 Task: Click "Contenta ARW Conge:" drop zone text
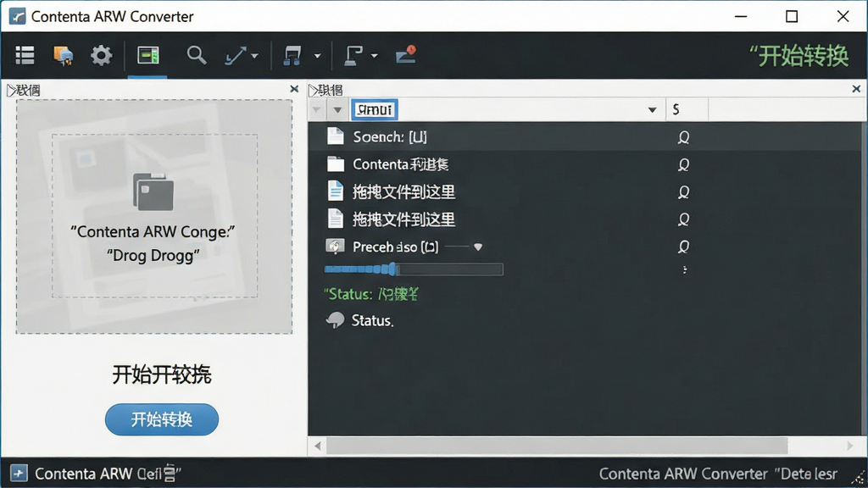point(153,231)
